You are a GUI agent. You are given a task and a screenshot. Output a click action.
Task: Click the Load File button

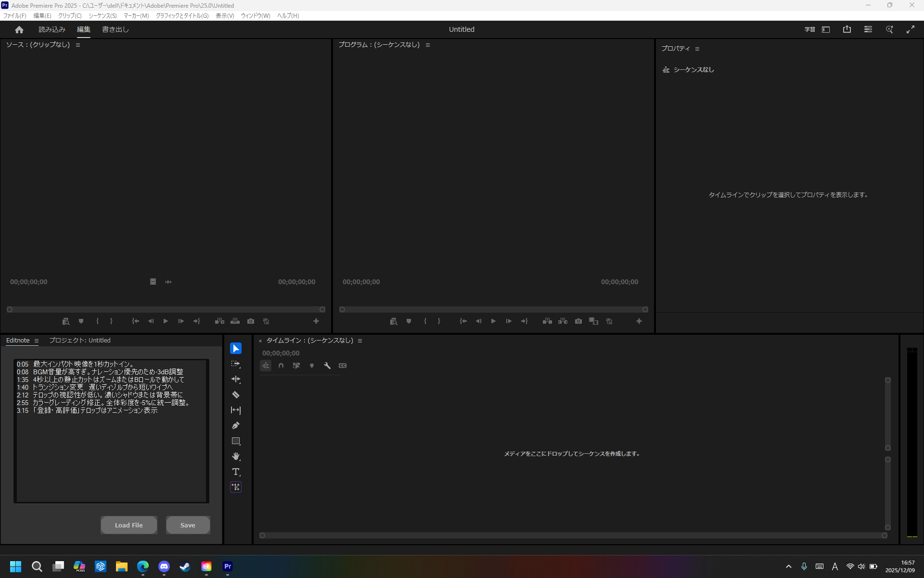(128, 525)
